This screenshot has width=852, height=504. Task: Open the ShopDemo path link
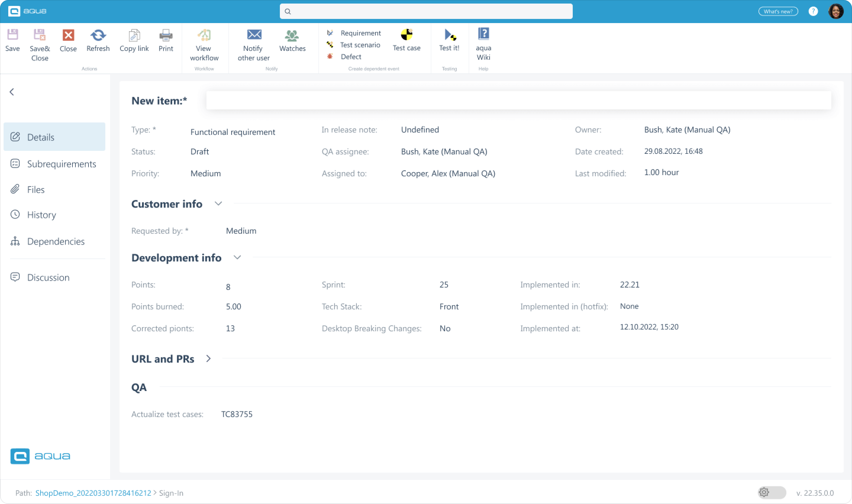[93, 492]
